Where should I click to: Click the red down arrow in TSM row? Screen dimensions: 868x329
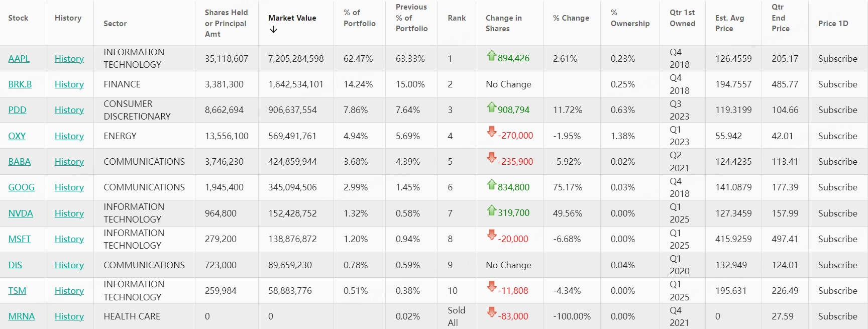[x=492, y=287]
